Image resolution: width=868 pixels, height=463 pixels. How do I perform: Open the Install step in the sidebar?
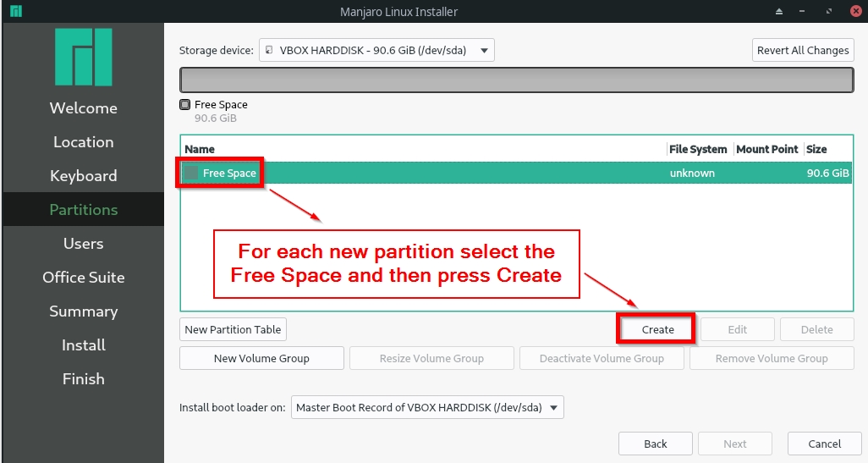click(x=84, y=345)
